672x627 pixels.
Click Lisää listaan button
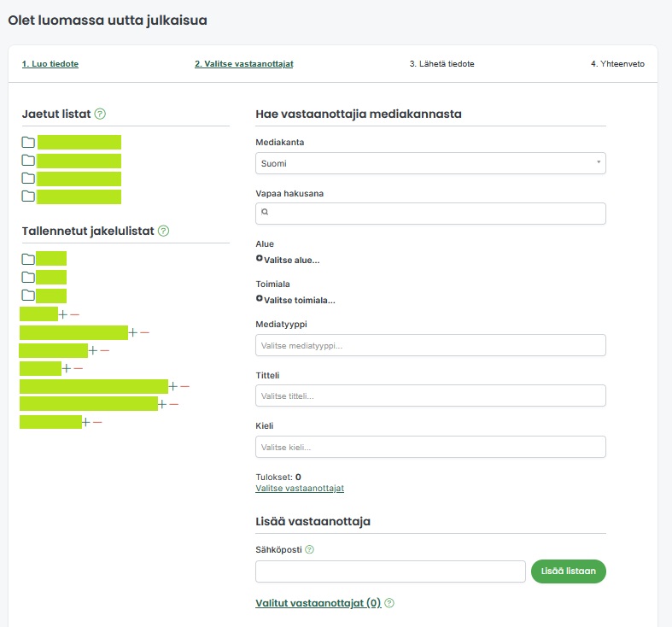coord(569,571)
